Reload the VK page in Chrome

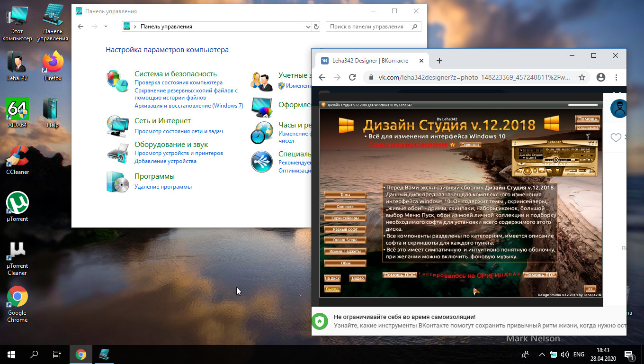pos(352,77)
